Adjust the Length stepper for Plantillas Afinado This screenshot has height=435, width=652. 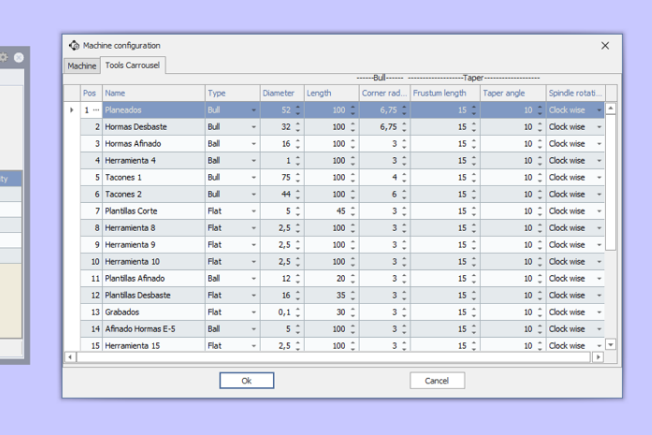tap(352, 278)
